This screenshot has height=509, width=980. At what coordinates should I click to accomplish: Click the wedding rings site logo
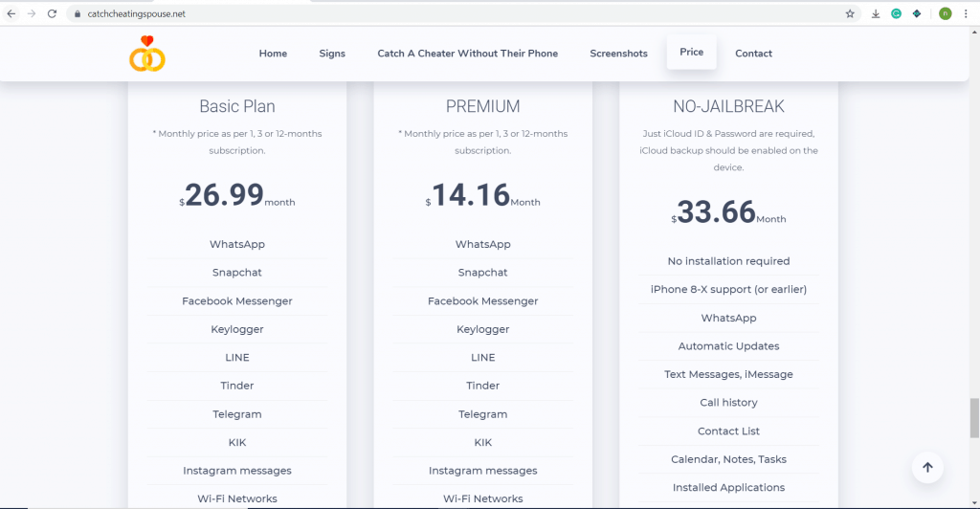(x=147, y=53)
